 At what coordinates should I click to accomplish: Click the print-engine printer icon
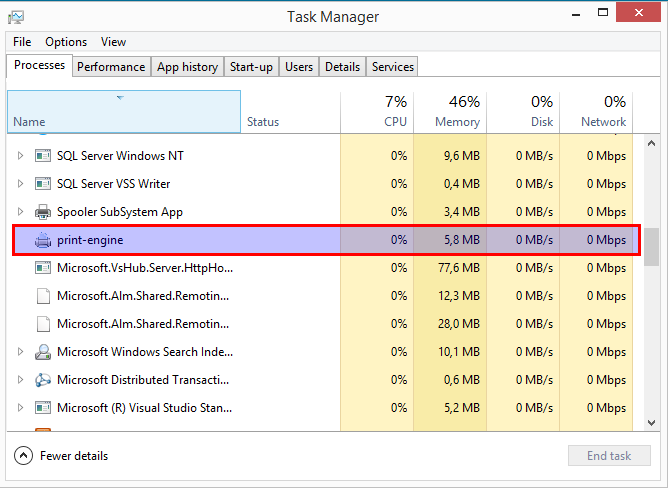[43, 240]
